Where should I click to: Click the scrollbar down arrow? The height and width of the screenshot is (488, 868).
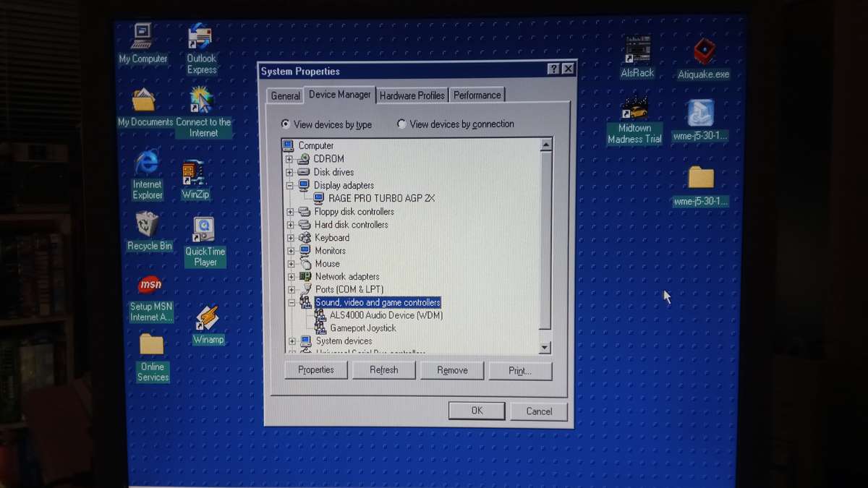tap(545, 348)
